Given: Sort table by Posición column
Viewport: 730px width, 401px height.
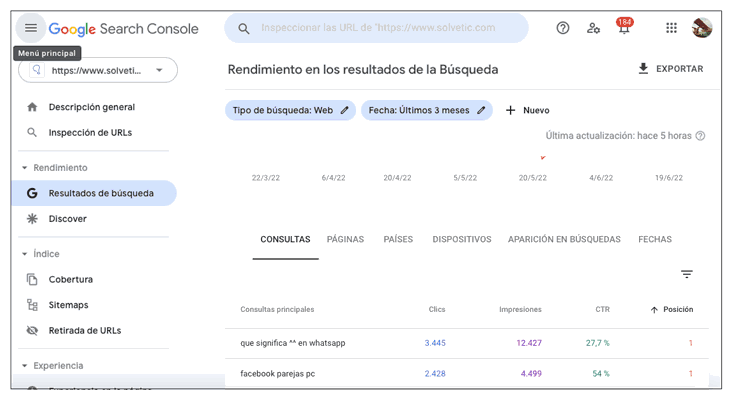Looking at the screenshot, I should pyautogui.click(x=672, y=310).
